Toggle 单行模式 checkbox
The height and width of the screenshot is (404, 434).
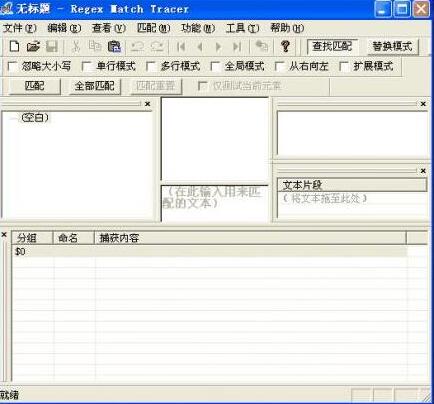coord(87,66)
